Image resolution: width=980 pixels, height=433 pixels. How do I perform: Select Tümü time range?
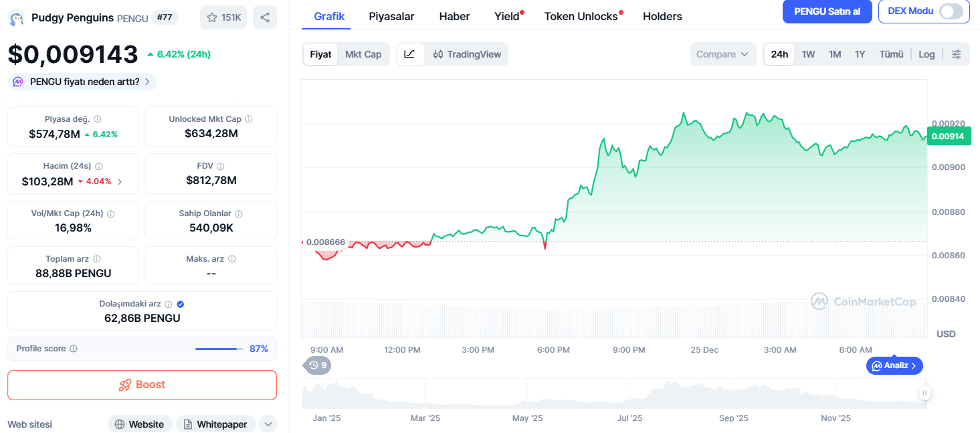[x=891, y=54]
